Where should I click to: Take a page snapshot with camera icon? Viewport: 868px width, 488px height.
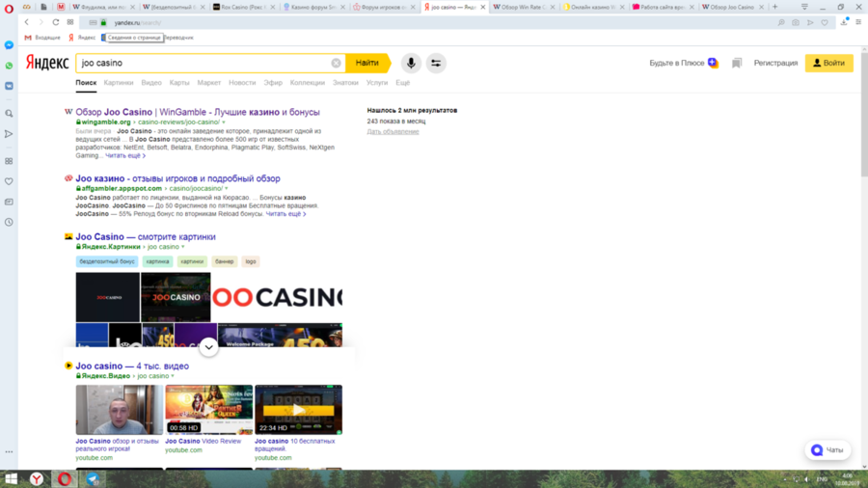tap(796, 23)
